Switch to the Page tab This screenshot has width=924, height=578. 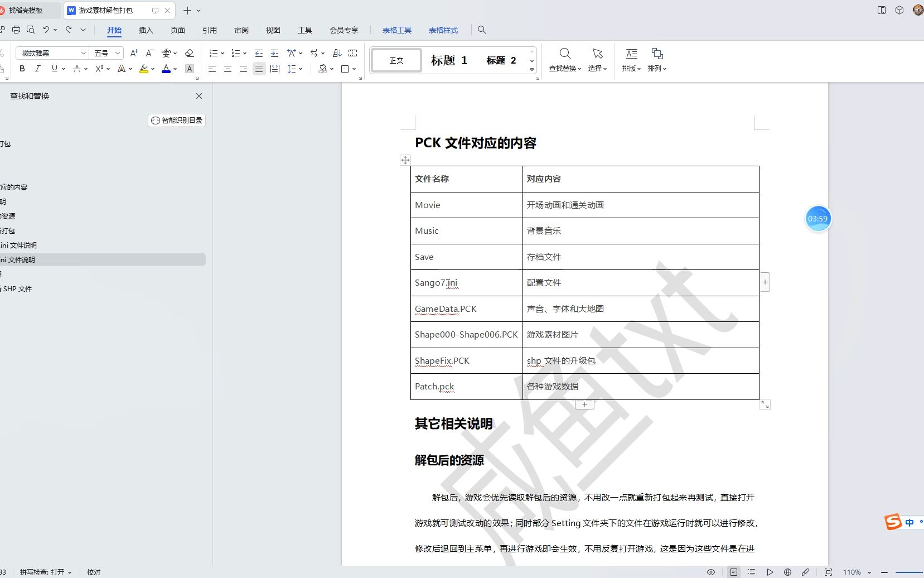(177, 30)
